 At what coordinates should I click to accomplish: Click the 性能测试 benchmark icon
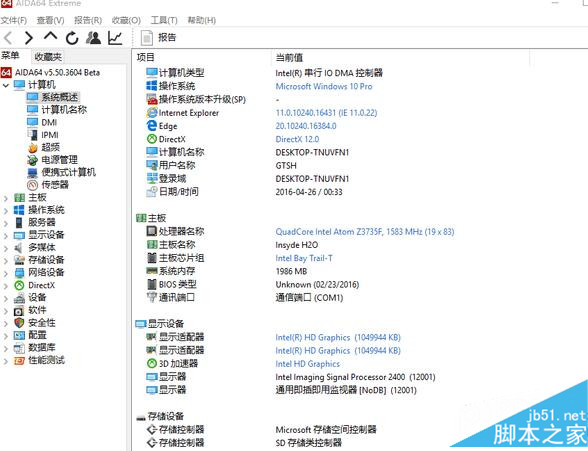(x=19, y=360)
